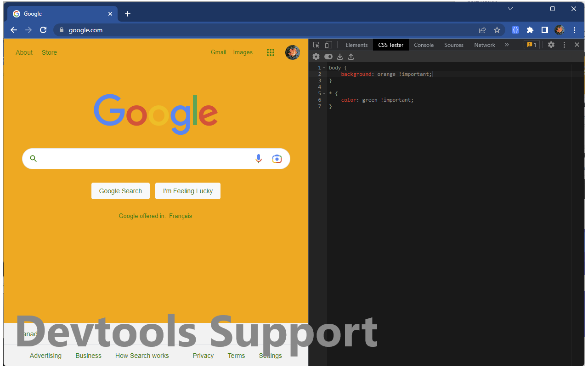Toggle the CSS Tester enable switch
Screen dimensions: 588x368
click(x=328, y=57)
